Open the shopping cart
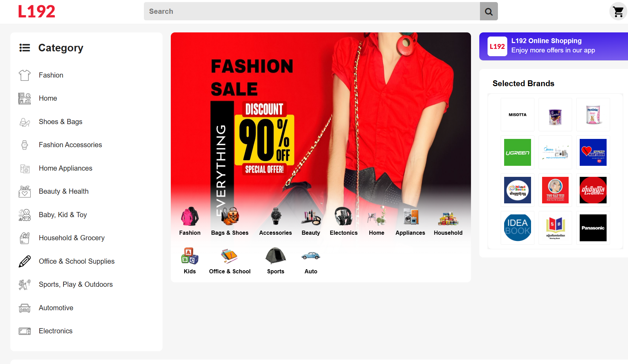Image resolution: width=628 pixels, height=364 pixels. (x=618, y=12)
